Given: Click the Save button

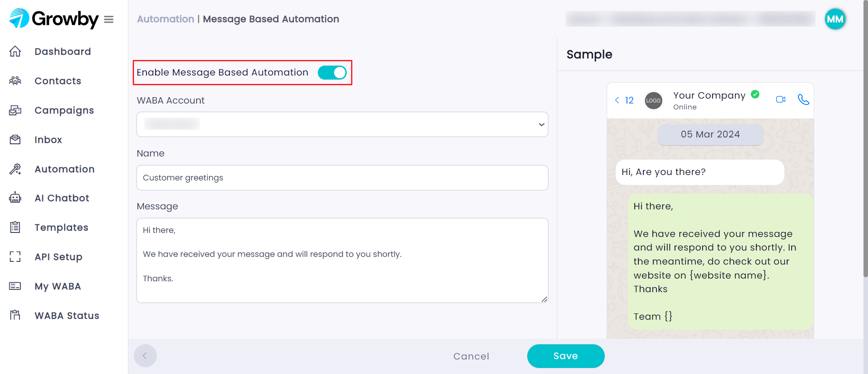Looking at the screenshot, I should coord(566,356).
